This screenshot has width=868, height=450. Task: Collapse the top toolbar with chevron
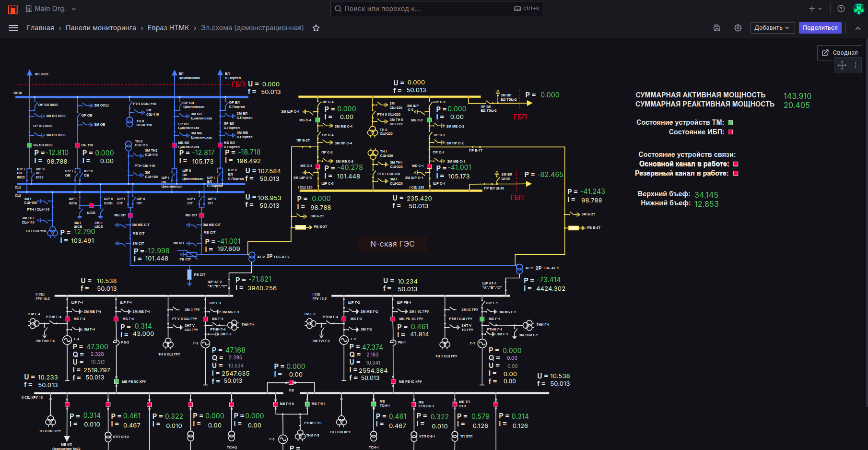click(858, 28)
